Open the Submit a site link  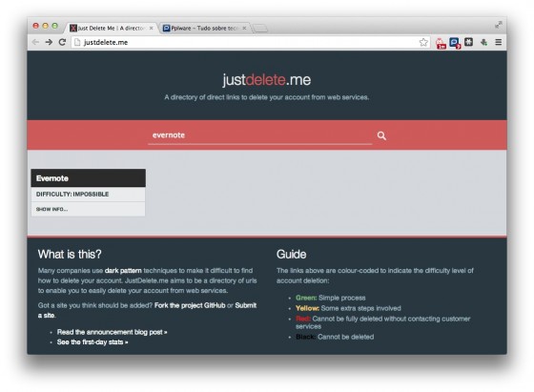pyautogui.click(x=147, y=310)
